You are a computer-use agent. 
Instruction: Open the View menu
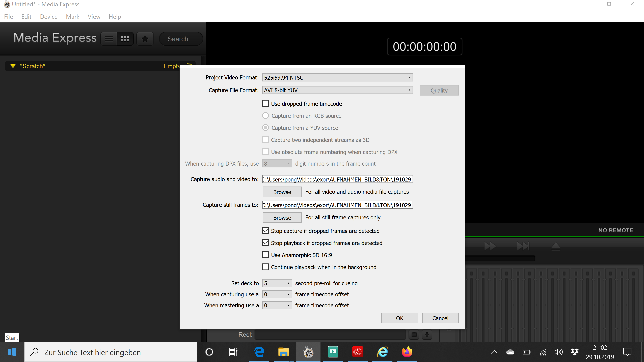(94, 17)
